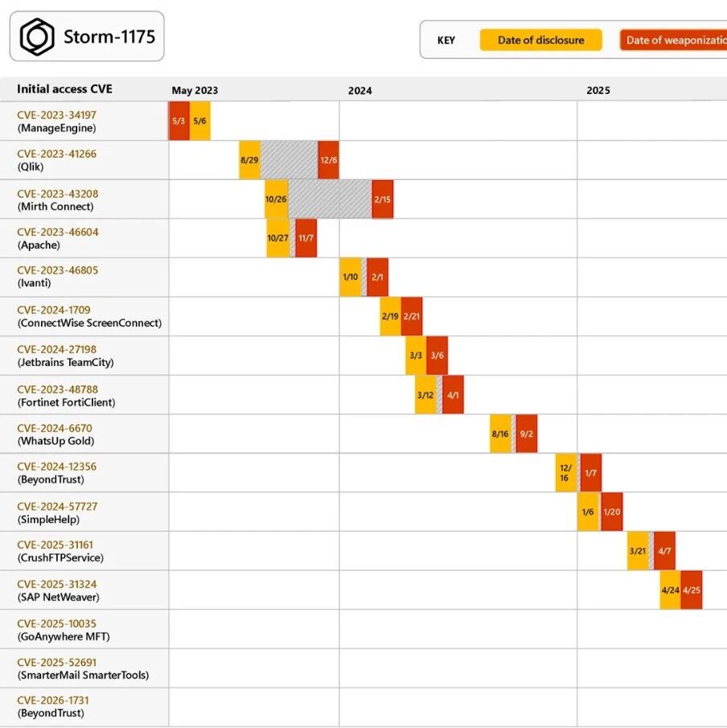Click the (ManageEngine) product label
The image size is (727, 728).
click(x=56, y=128)
